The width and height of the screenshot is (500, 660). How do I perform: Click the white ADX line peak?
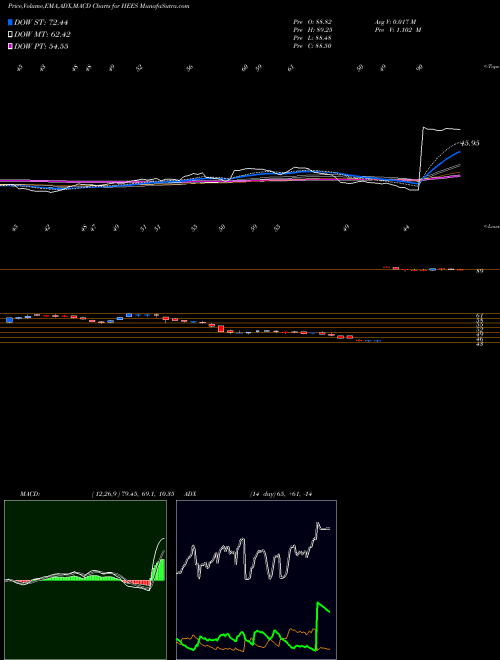(x=317, y=523)
